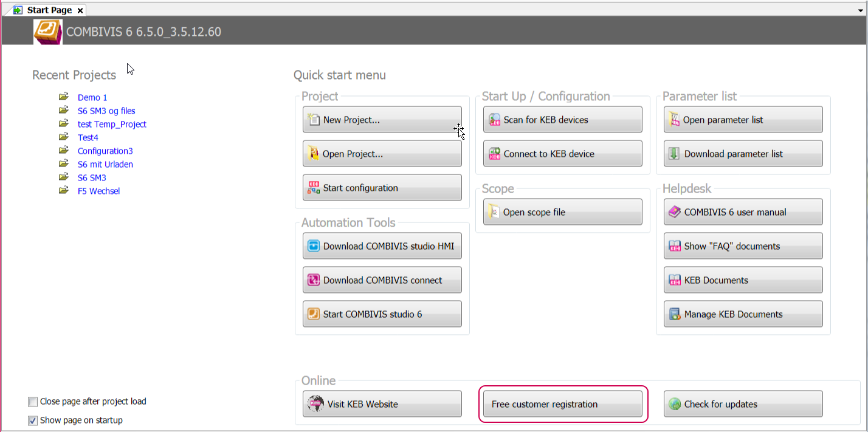868x432 pixels.
Task: Open the tab list dropdown arrow at top right
Action: click(x=859, y=10)
